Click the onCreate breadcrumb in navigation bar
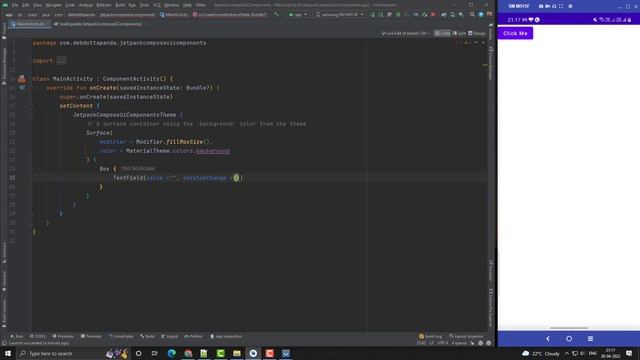This screenshot has height=360, width=640. coord(229,15)
